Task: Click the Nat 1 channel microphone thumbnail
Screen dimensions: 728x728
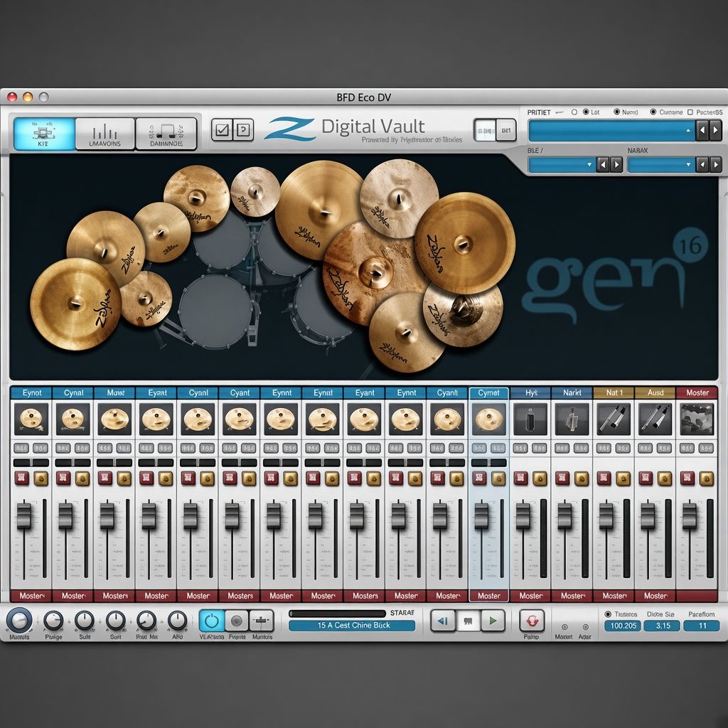Action: click(614, 419)
